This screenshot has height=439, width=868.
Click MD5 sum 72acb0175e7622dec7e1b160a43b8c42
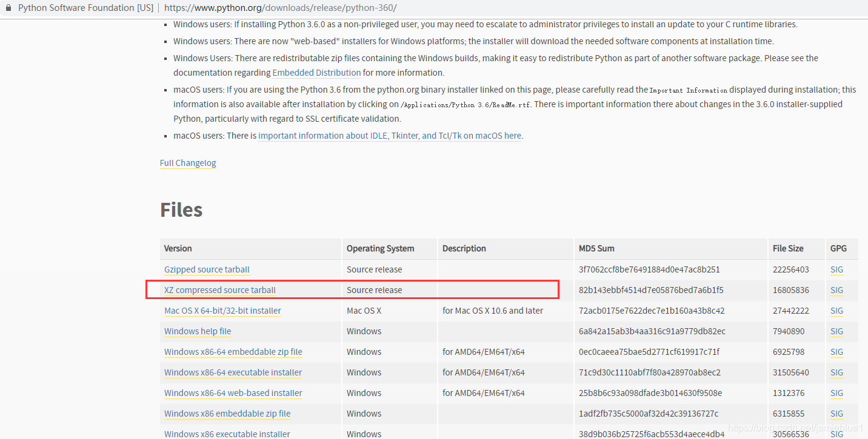652,311
